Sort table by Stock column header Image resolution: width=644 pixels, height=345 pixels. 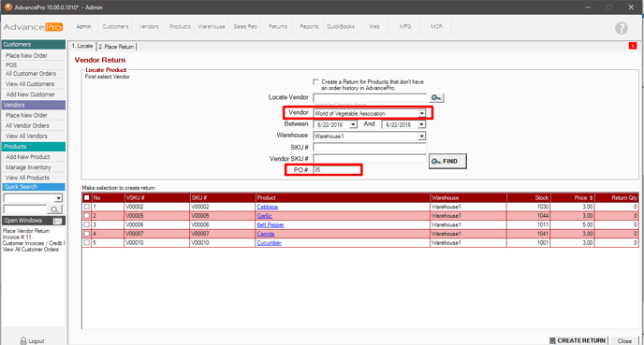pos(529,197)
